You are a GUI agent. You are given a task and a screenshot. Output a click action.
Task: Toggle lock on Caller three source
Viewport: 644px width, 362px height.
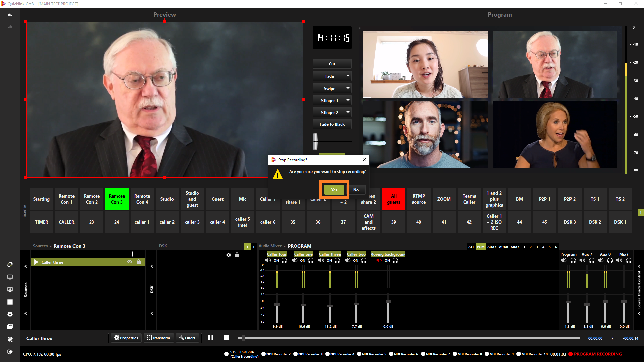(x=139, y=262)
